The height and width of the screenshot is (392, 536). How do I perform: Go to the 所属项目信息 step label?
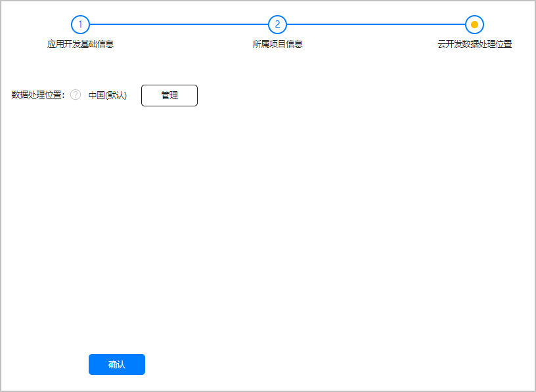point(277,44)
